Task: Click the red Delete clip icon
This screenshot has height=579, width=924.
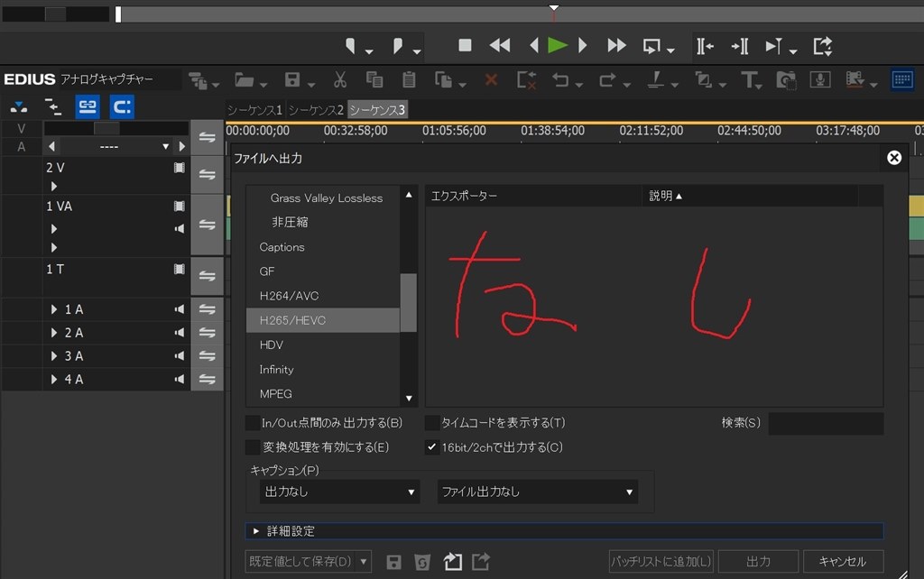Action: tap(491, 79)
